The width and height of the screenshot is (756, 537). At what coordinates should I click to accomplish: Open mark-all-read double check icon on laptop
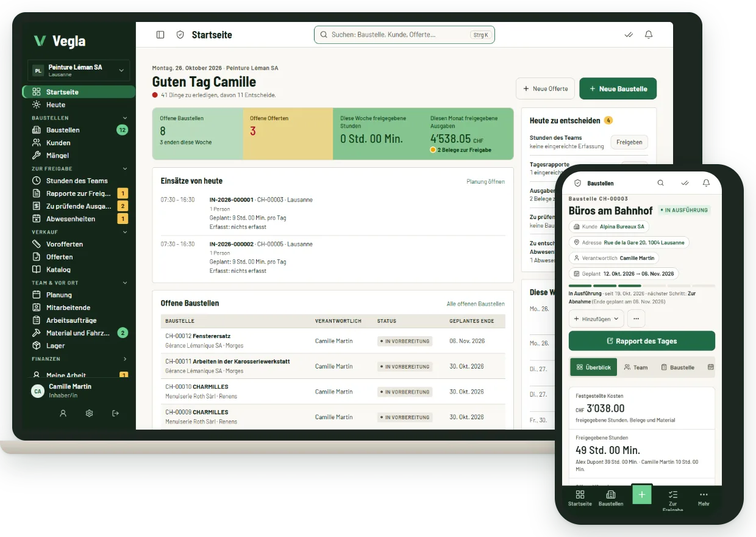629,35
